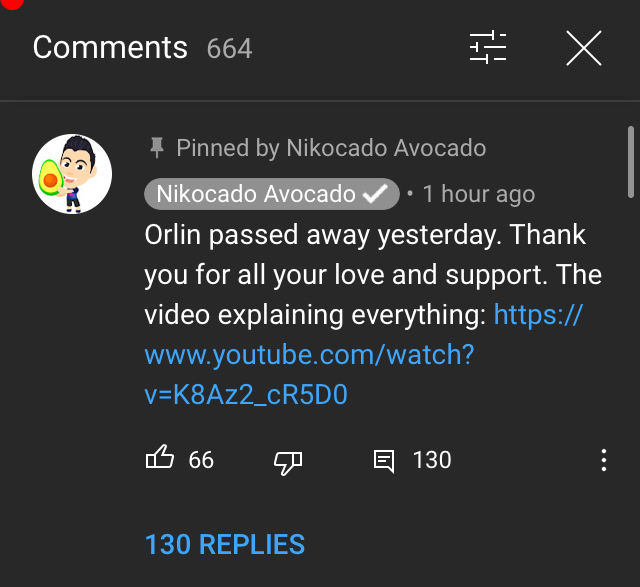
Task: Click the 66 likes count
Action: pos(201,460)
